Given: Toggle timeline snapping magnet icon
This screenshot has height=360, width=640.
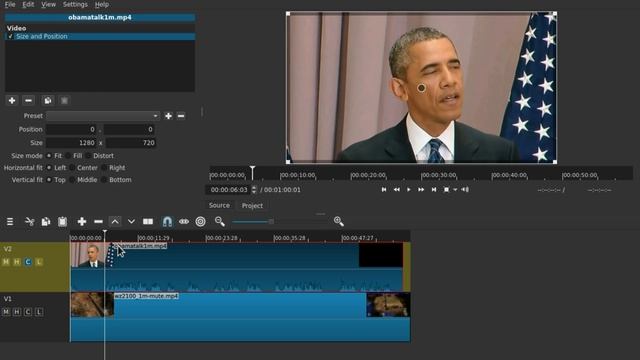Looking at the screenshot, I should [167, 222].
